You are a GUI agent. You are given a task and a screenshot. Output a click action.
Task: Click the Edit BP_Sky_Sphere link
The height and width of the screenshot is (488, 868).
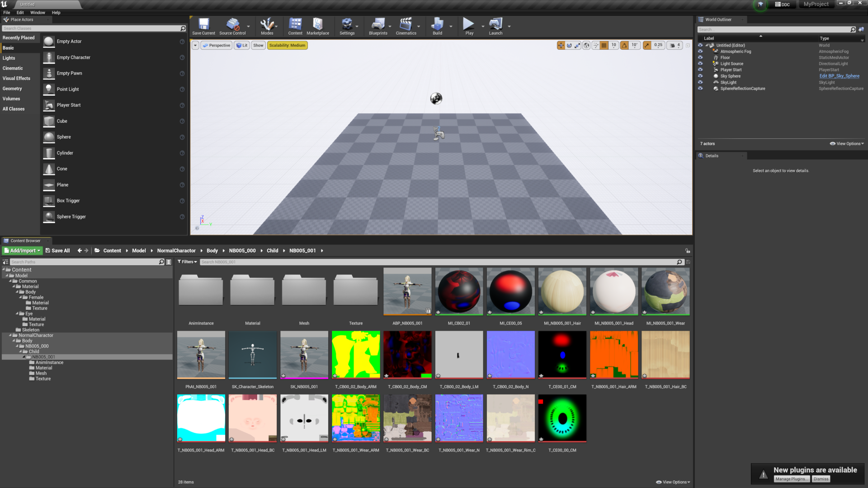click(x=840, y=76)
